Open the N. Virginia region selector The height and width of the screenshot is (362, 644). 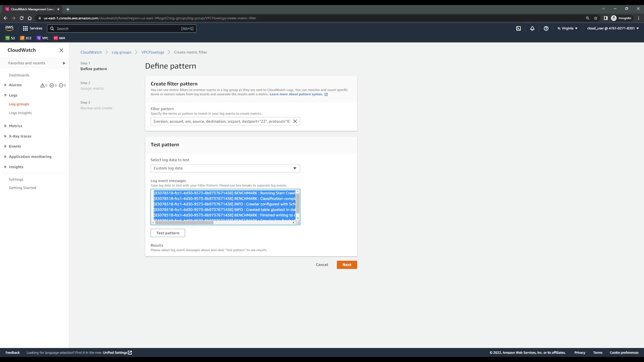coord(567,28)
